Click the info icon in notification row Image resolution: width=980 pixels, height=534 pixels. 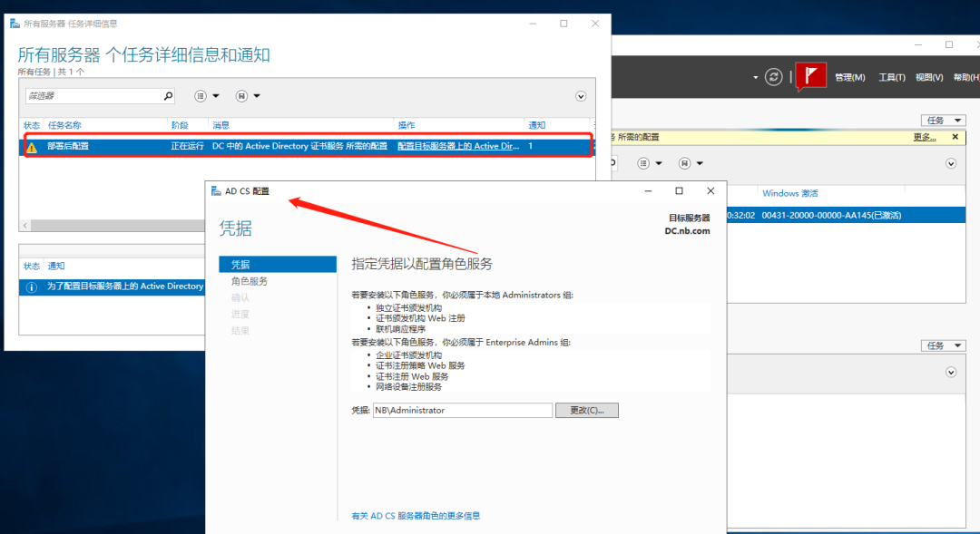(31, 286)
